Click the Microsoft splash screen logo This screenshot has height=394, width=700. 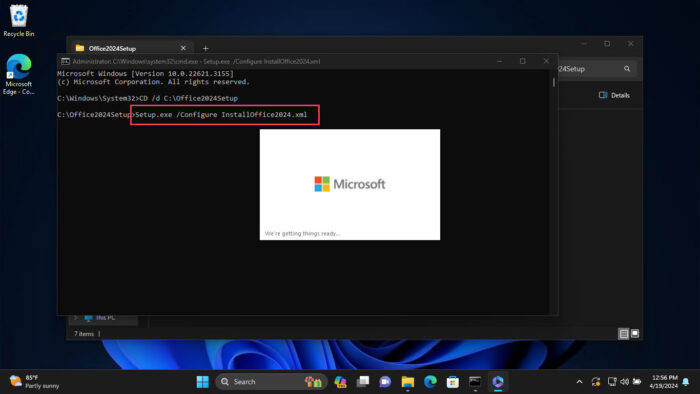[x=350, y=184]
